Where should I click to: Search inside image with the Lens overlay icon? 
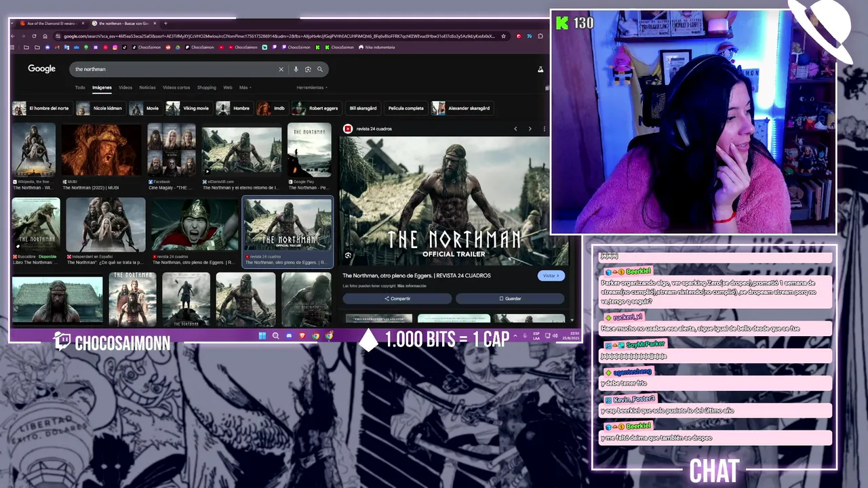(x=348, y=256)
